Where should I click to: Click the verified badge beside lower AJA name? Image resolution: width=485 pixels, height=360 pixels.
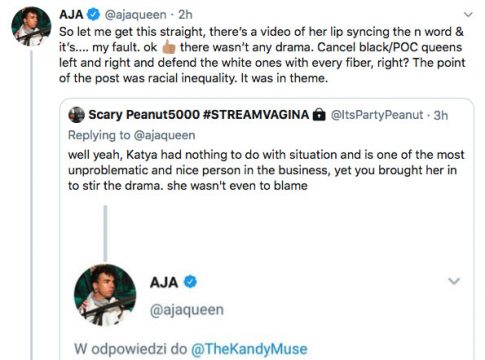pos(190,282)
